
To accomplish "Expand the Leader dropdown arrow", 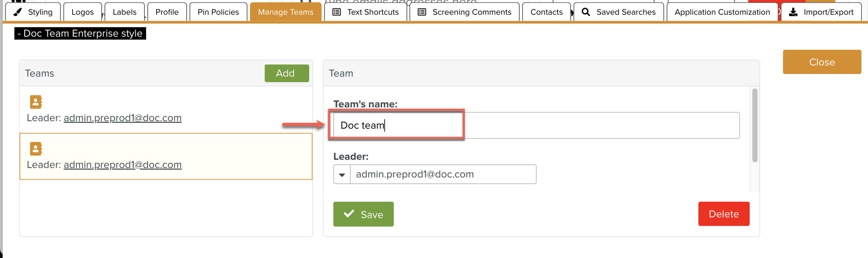I will pos(342,174).
